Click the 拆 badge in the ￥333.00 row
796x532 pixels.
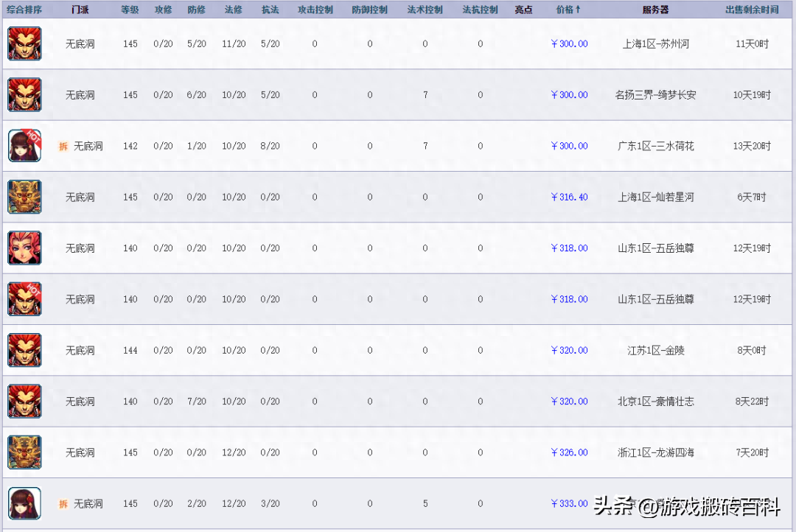tap(63, 503)
